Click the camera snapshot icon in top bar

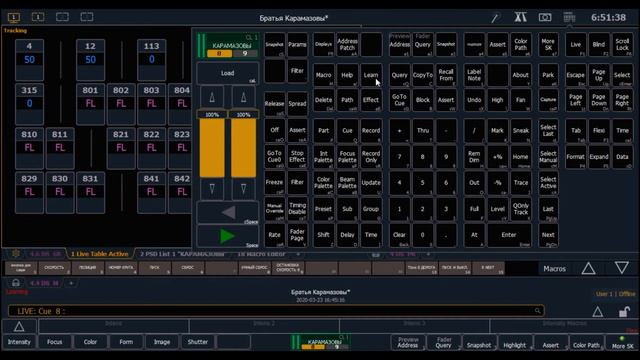545,17
